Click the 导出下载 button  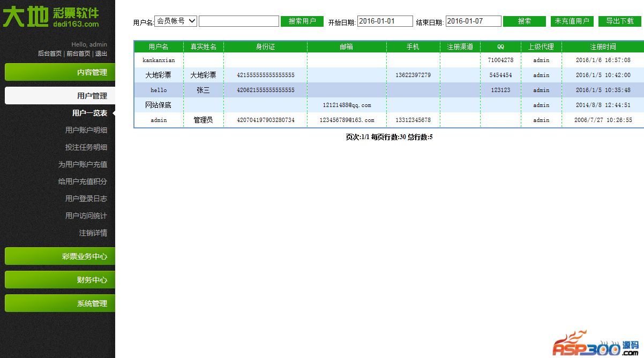(620, 21)
